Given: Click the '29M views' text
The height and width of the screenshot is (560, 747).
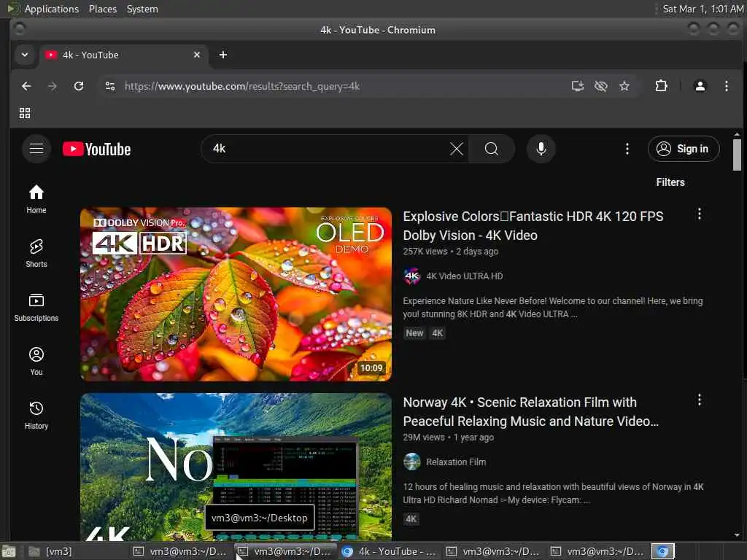Looking at the screenshot, I should point(424,437).
